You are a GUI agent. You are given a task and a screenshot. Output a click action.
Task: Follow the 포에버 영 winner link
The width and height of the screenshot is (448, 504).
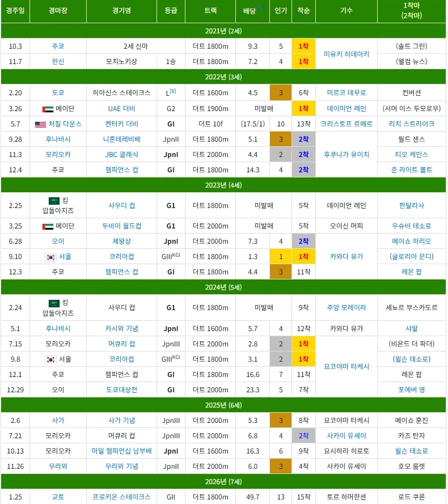(411, 389)
